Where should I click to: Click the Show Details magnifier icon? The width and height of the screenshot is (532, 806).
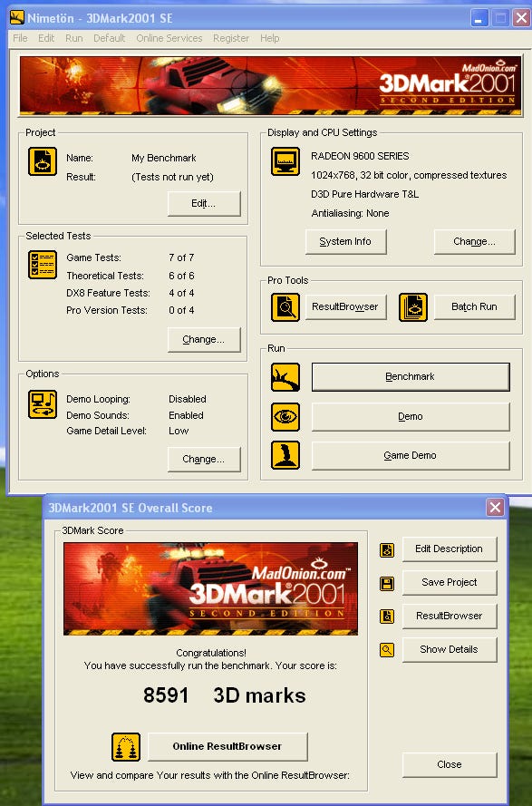pyautogui.click(x=387, y=650)
